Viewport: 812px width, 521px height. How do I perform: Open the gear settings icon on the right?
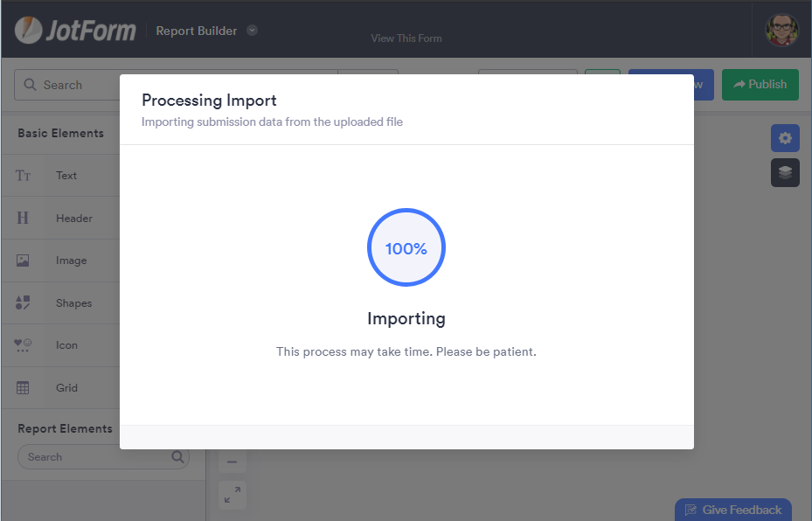[785, 138]
